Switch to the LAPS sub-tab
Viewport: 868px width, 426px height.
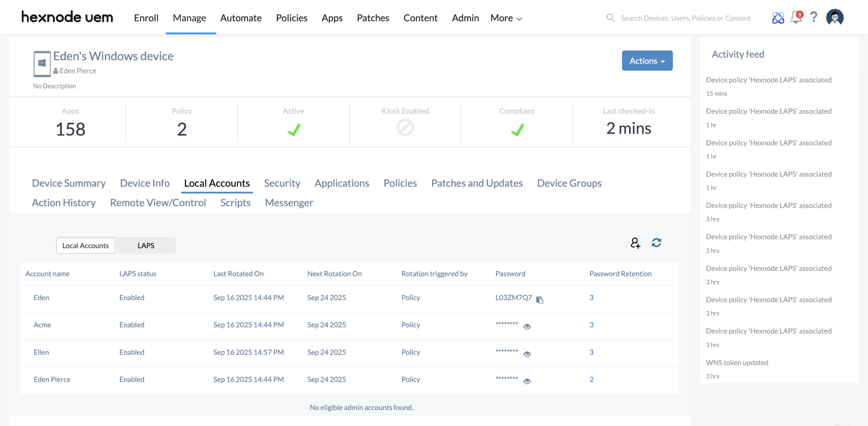pyautogui.click(x=146, y=246)
